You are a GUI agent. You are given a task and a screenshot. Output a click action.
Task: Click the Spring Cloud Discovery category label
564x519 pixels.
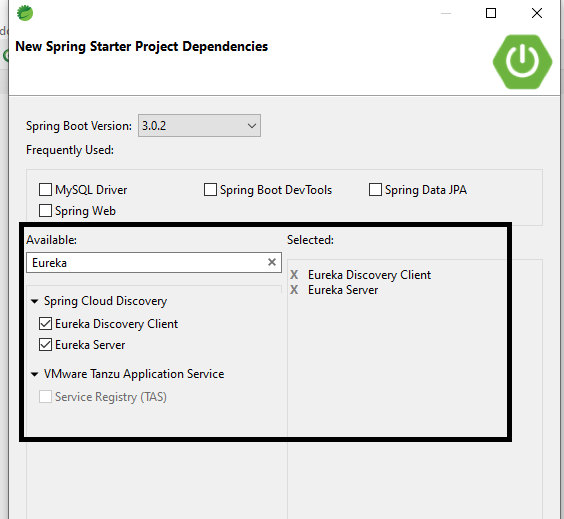[105, 301]
